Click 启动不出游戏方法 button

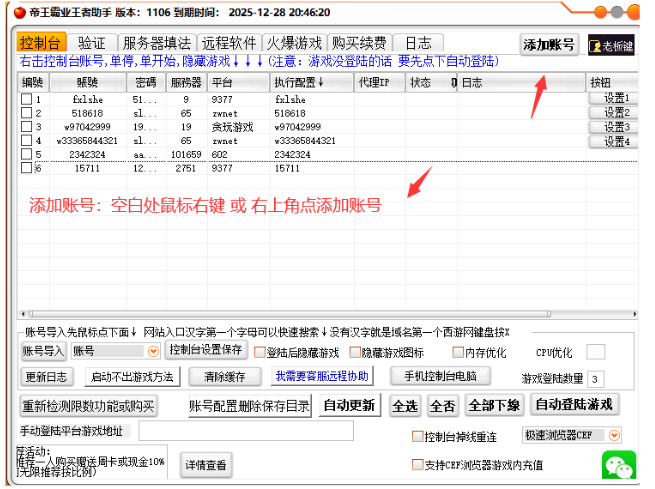(132, 377)
